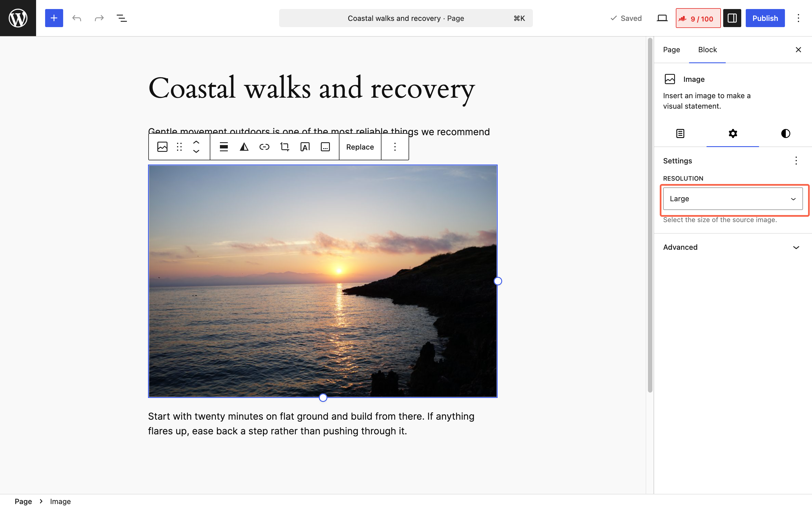
Task: Open the image block options menu
Action: 395,147
